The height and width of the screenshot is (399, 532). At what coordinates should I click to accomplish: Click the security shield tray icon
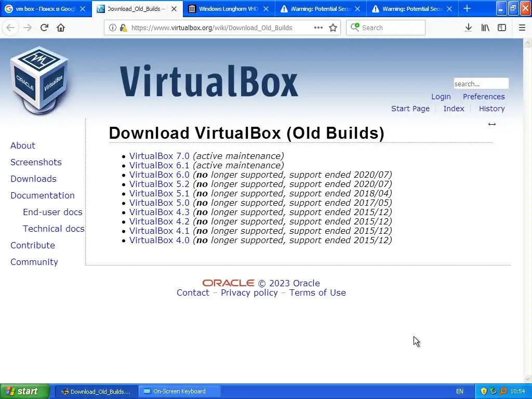click(484, 391)
